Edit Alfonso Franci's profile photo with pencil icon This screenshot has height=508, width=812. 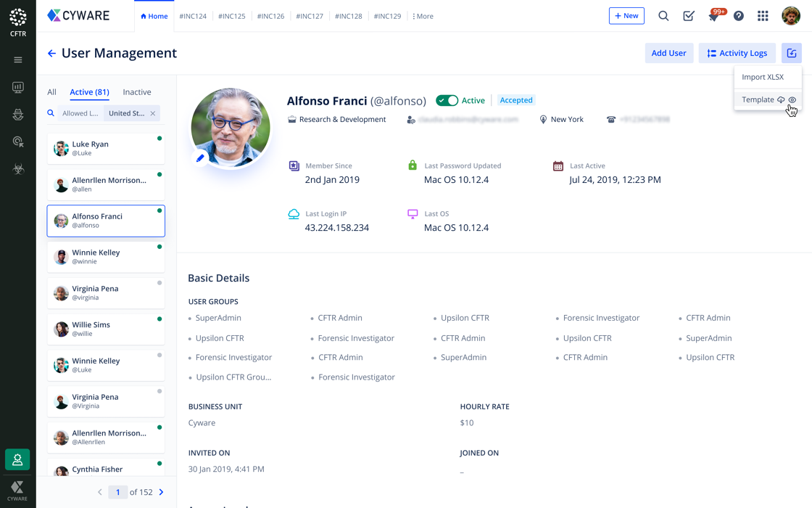coord(201,158)
